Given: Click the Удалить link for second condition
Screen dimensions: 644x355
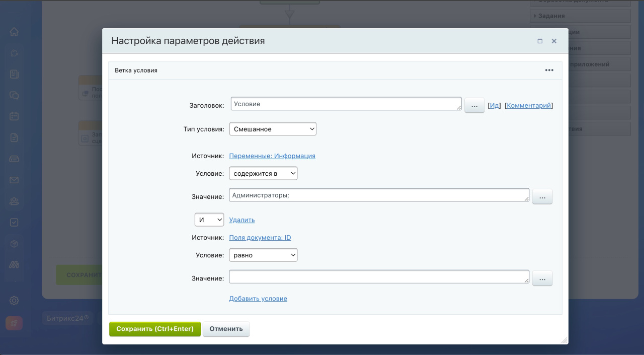Looking at the screenshot, I should pyautogui.click(x=242, y=220).
